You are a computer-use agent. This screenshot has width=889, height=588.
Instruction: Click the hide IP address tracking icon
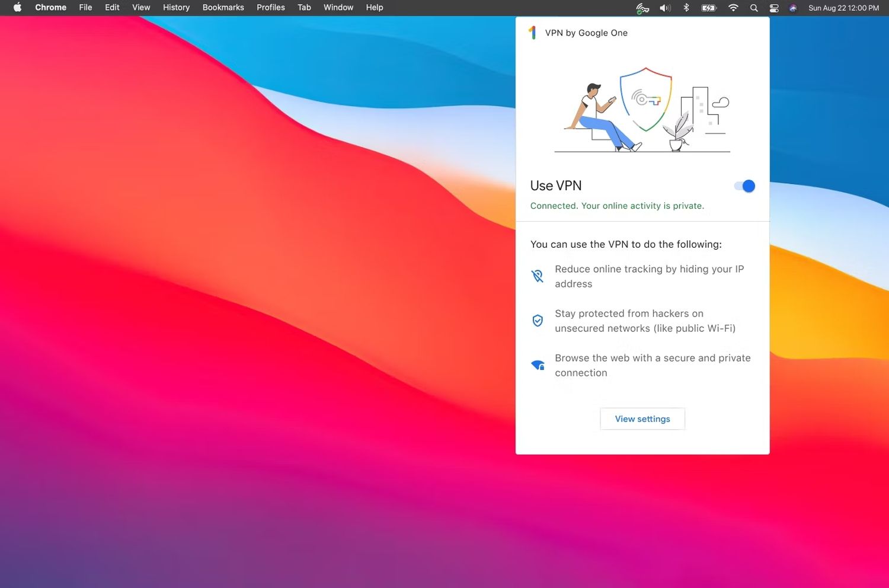pos(538,276)
